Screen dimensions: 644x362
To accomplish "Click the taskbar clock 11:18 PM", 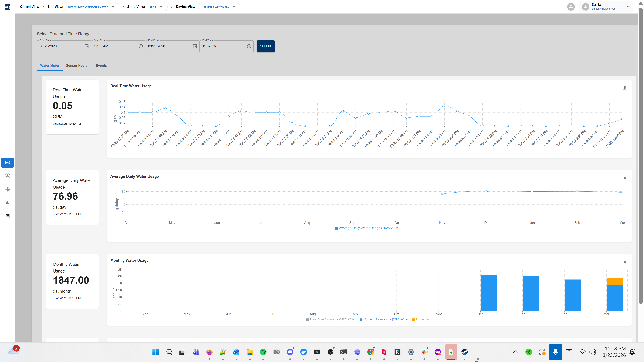I will [x=615, y=349].
